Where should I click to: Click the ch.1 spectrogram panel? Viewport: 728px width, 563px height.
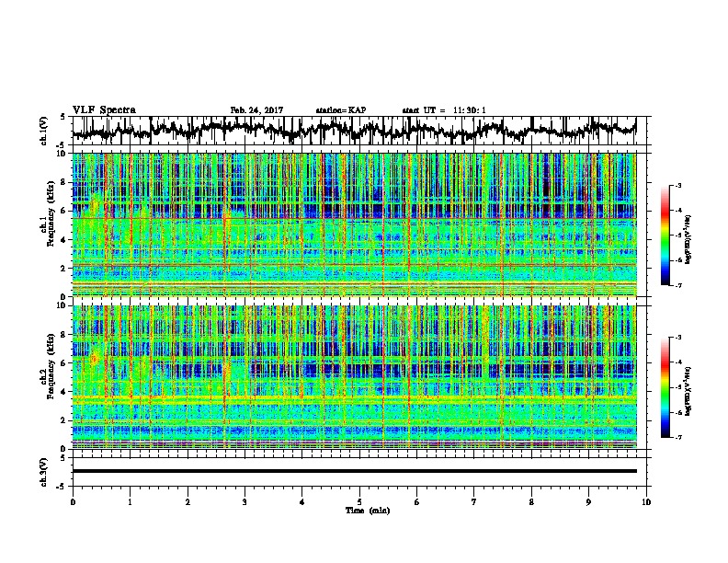(354, 224)
